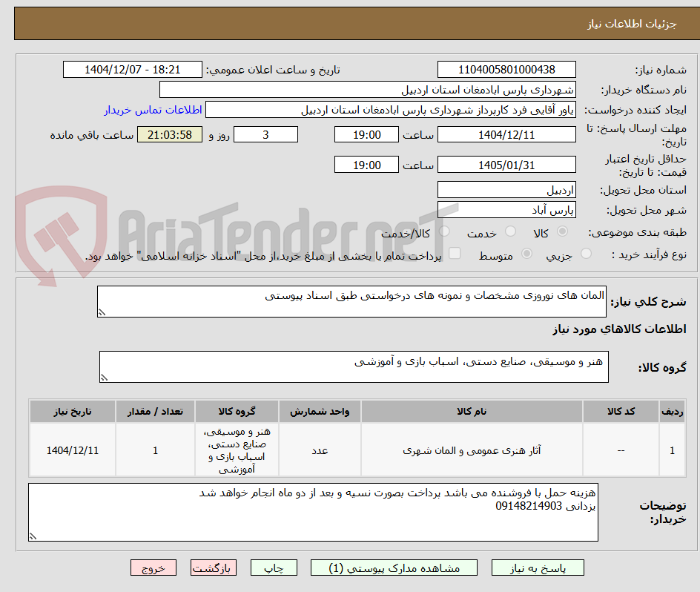Screen dimensions: 700x592
Task: Click the تاریخ نیاز column header
Action: (x=73, y=412)
